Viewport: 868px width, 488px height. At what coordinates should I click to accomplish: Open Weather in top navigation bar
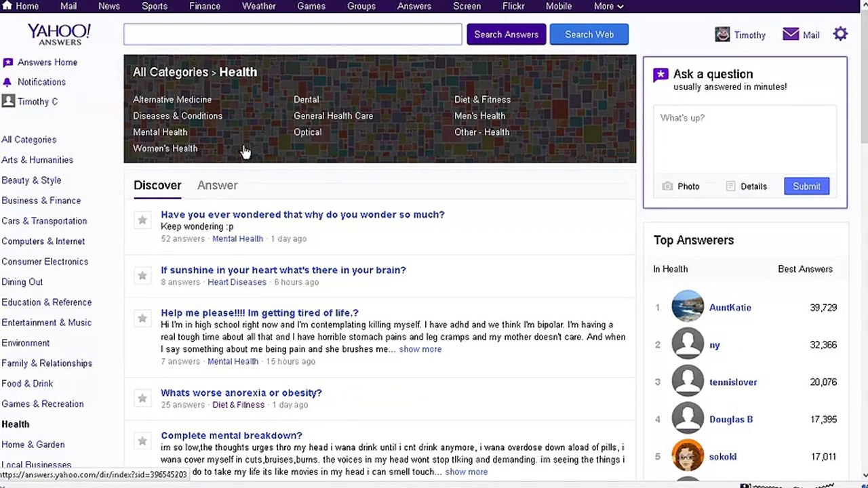pyautogui.click(x=259, y=6)
